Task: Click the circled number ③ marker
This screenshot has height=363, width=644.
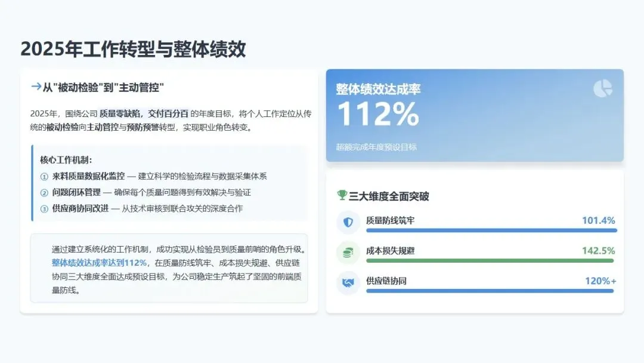Action: pyautogui.click(x=44, y=209)
